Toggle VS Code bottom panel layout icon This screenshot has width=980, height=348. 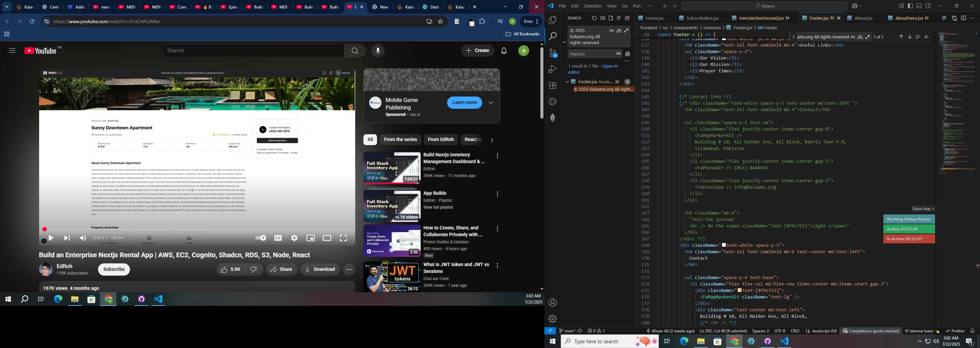pyautogui.click(x=919, y=6)
